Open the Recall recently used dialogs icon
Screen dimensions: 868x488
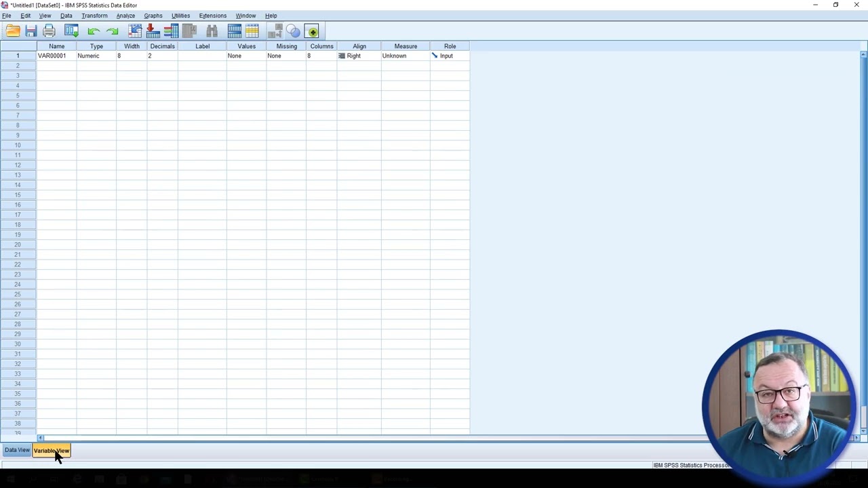pos(71,31)
